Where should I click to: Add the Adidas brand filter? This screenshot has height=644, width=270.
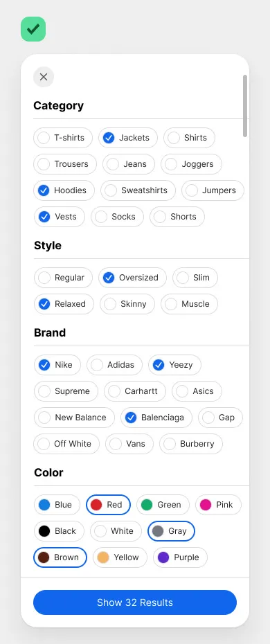pyautogui.click(x=114, y=365)
